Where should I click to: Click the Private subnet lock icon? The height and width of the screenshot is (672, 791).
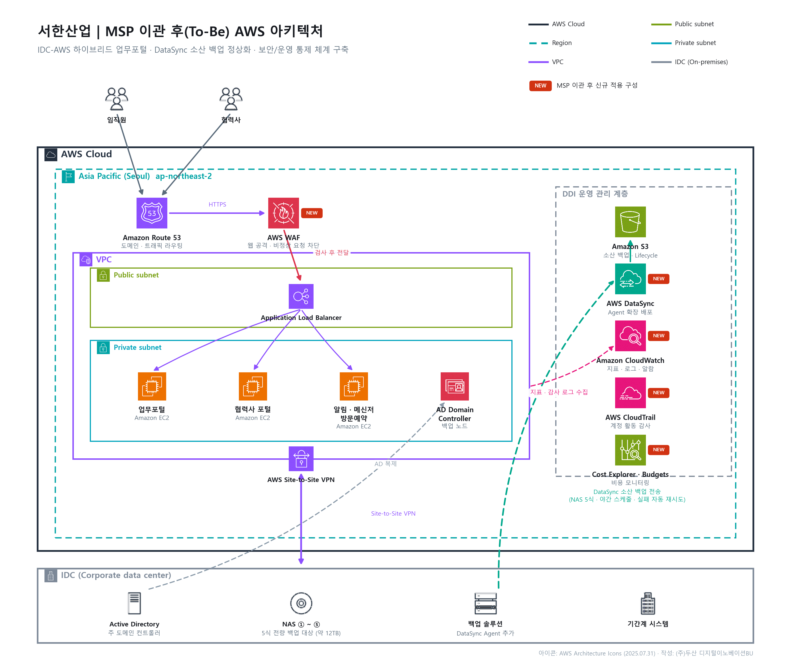pos(103,348)
